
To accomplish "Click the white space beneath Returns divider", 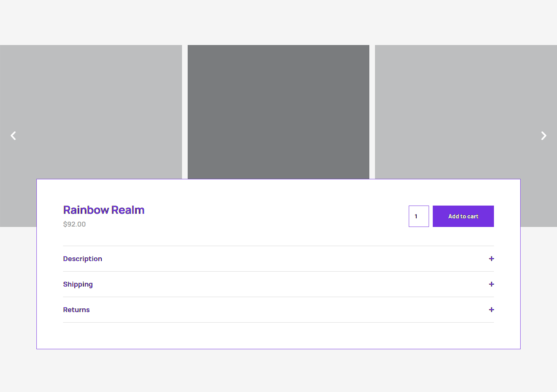I will pos(278,335).
